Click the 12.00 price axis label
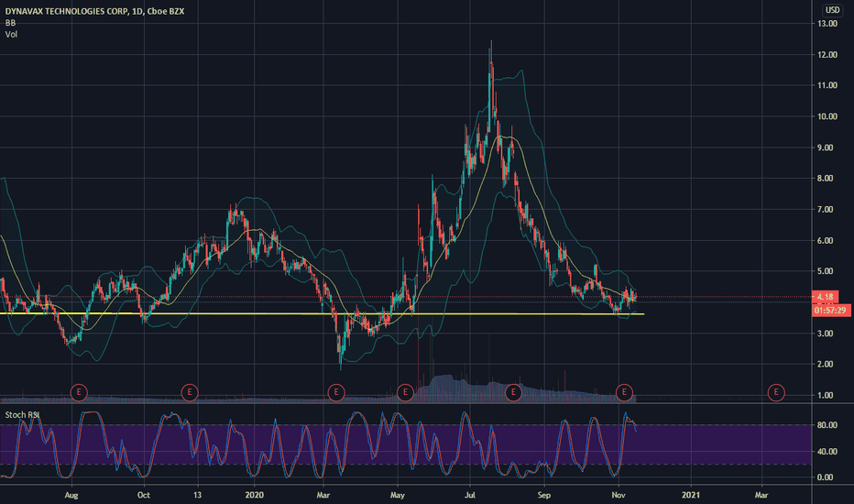 [x=827, y=54]
